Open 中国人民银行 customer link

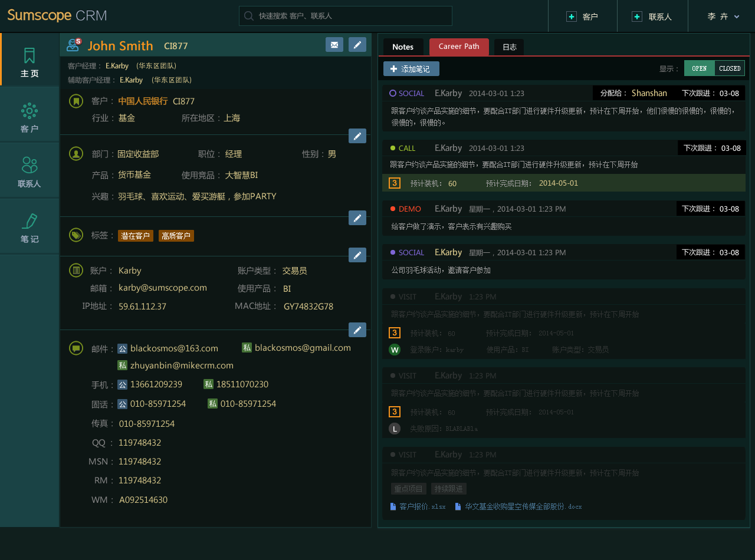pyautogui.click(x=143, y=101)
